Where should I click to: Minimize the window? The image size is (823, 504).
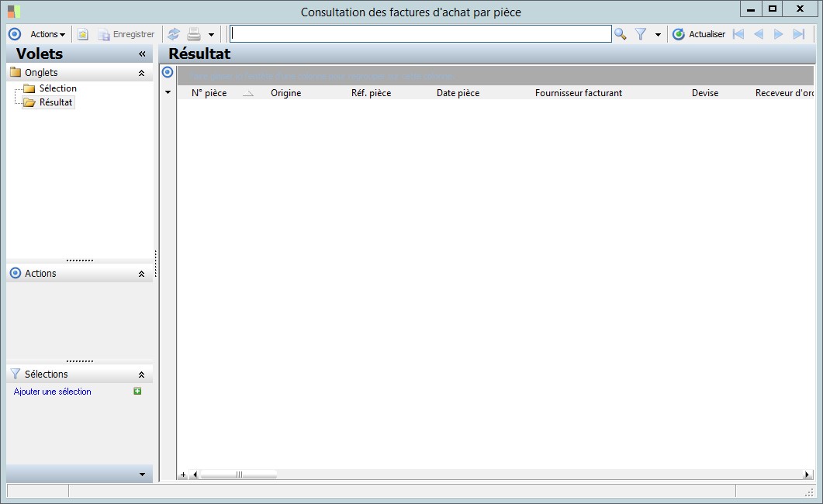coord(751,9)
